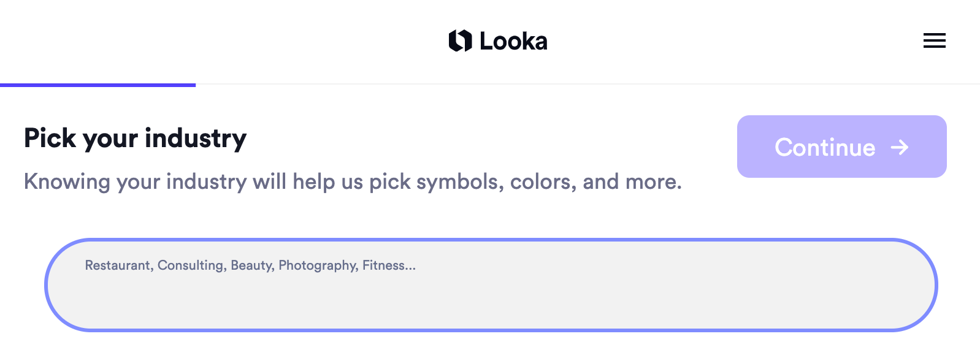Click the "Pick your industry" heading
The width and height of the screenshot is (980, 358).
135,139
